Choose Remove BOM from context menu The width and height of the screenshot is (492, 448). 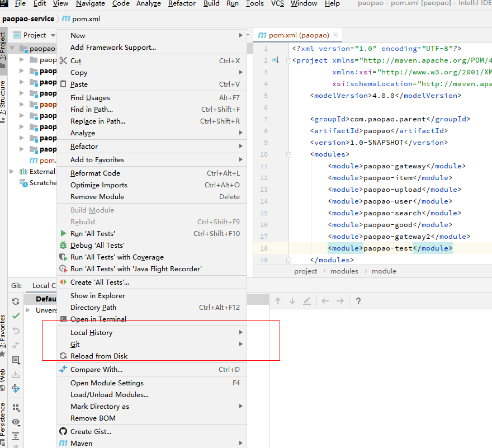[x=152, y=418]
